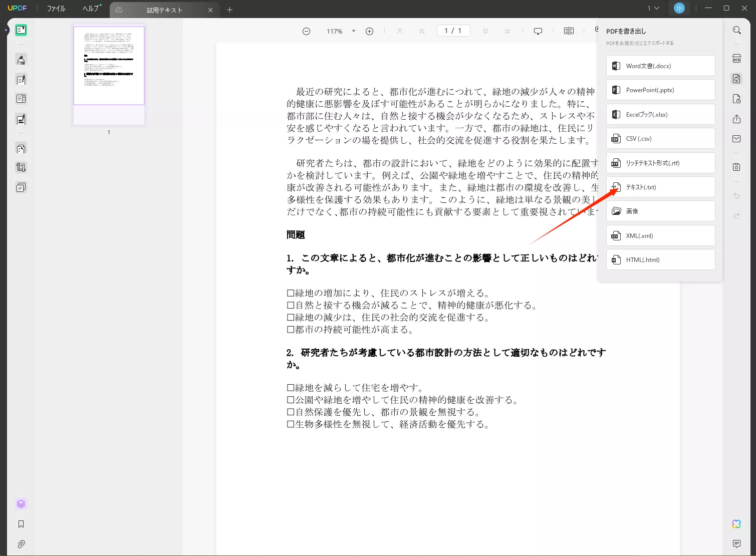Click the undo arrow icon
Viewport: 756px width, 556px height.
pos(736,196)
